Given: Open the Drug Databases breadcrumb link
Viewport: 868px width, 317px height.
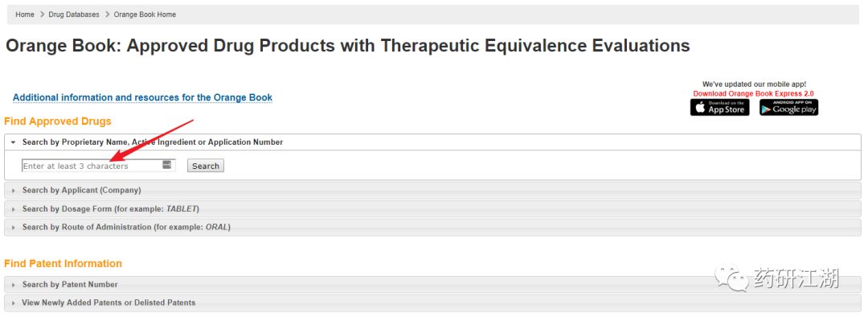Looking at the screenshot, I should point(74,14).
